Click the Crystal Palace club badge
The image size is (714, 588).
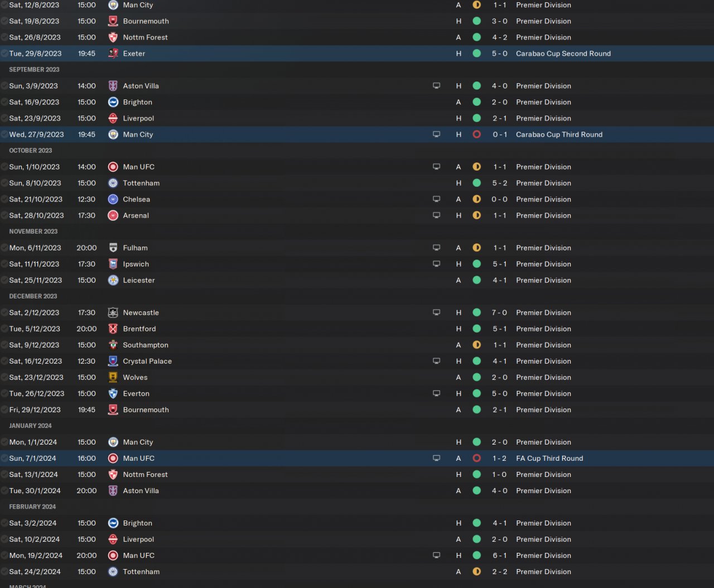(113, 361)
